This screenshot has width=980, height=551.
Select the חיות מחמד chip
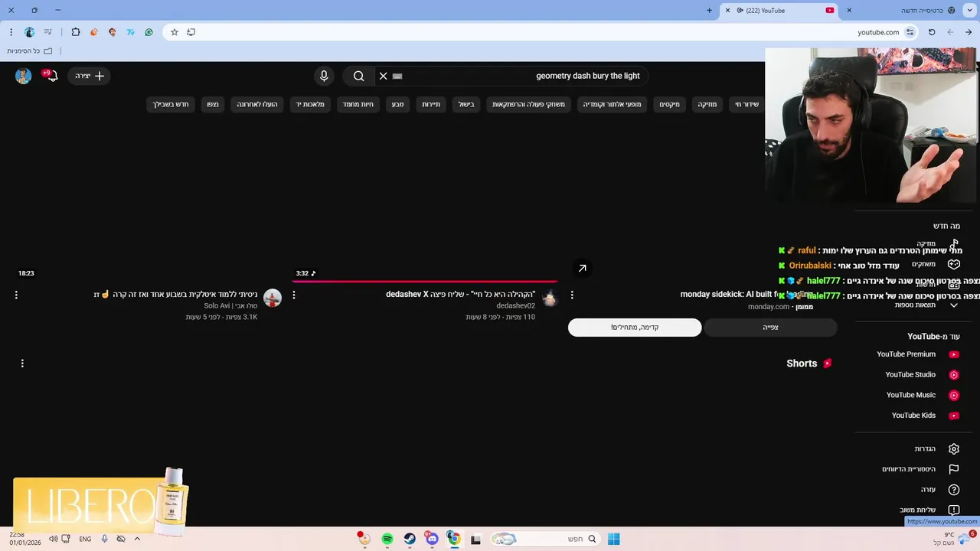coord(358,104)
